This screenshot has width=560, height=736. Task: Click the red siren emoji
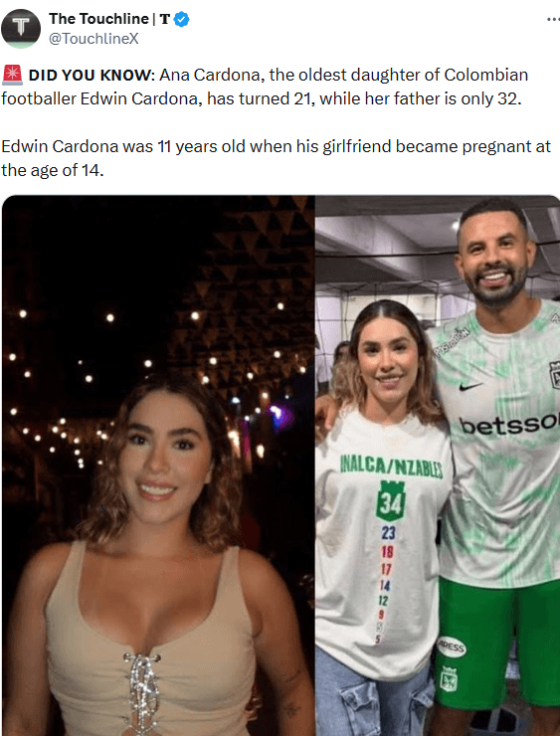pos(12,76)
